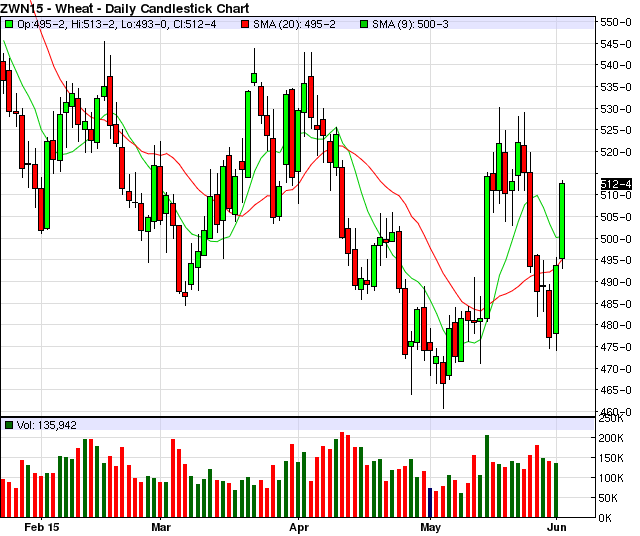Click the 'Feb 15' date axis label
The height and width of the screenshot is (536, 640).
click(x=42, y=527)
